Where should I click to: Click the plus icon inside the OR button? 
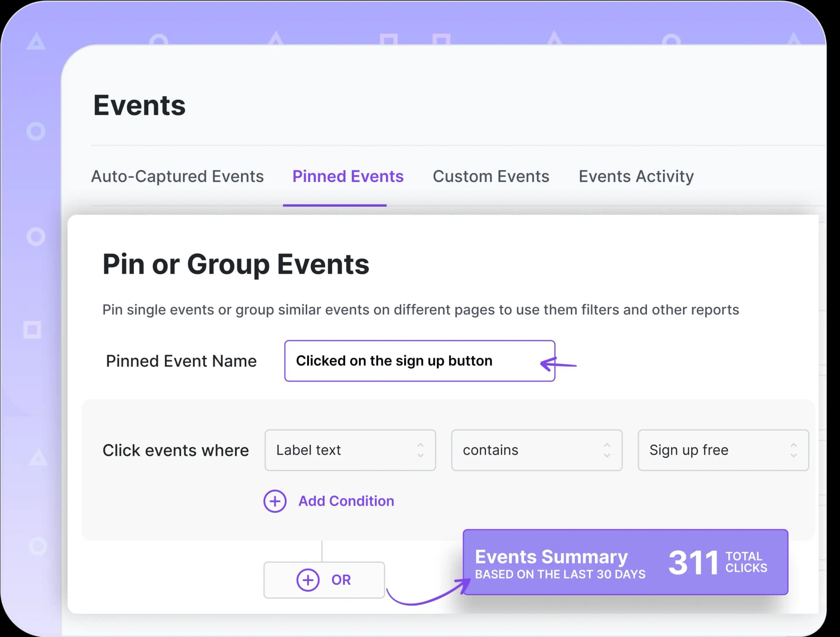pyautogui.click(x=308, y=580)
